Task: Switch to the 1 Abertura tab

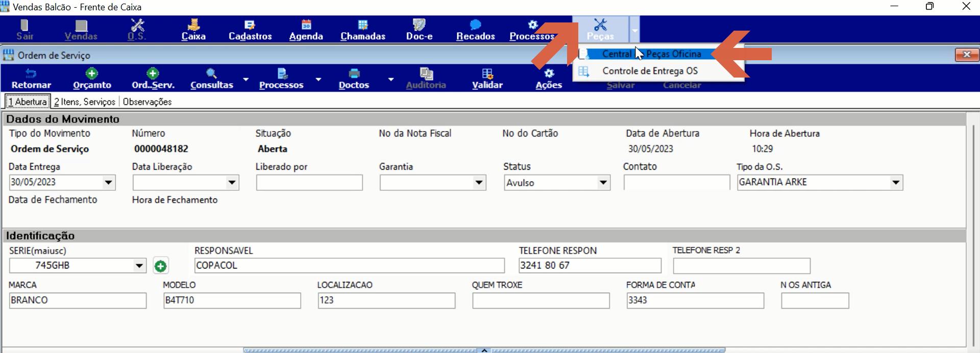Action: click(x=28, y=102)
